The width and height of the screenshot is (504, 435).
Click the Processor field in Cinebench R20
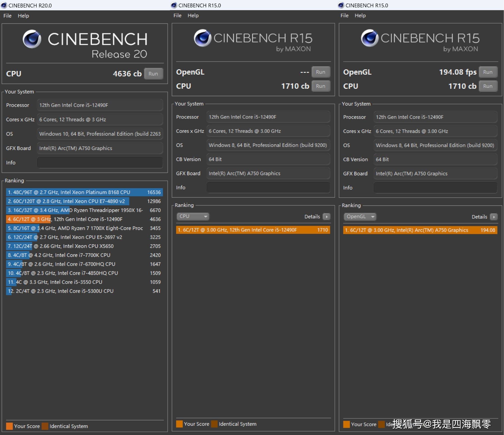coord(100,105)
